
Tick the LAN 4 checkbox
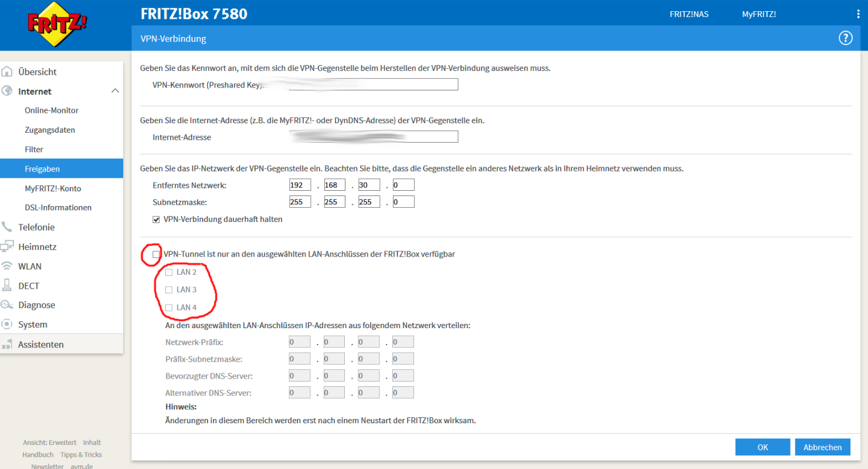coord(169,307)
